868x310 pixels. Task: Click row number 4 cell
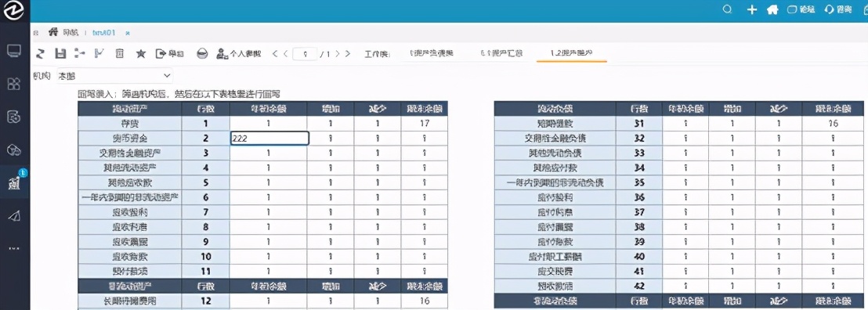[206, 168]
